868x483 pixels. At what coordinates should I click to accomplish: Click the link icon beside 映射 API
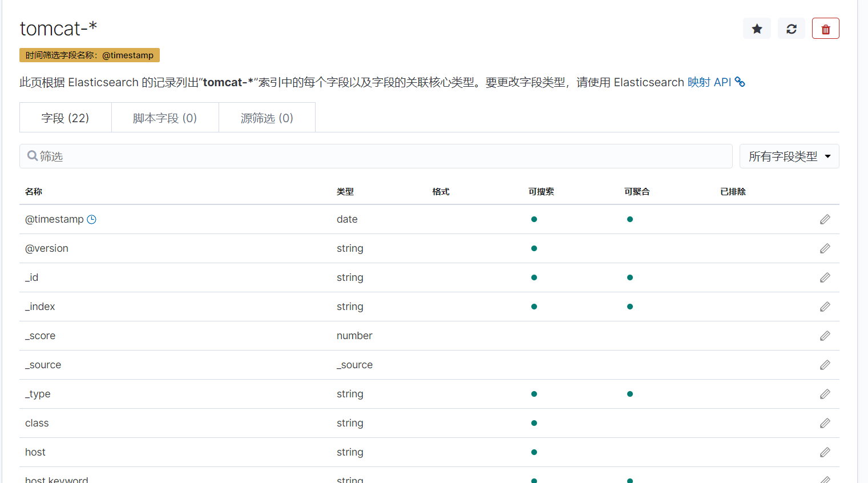[x=740, y=82]
